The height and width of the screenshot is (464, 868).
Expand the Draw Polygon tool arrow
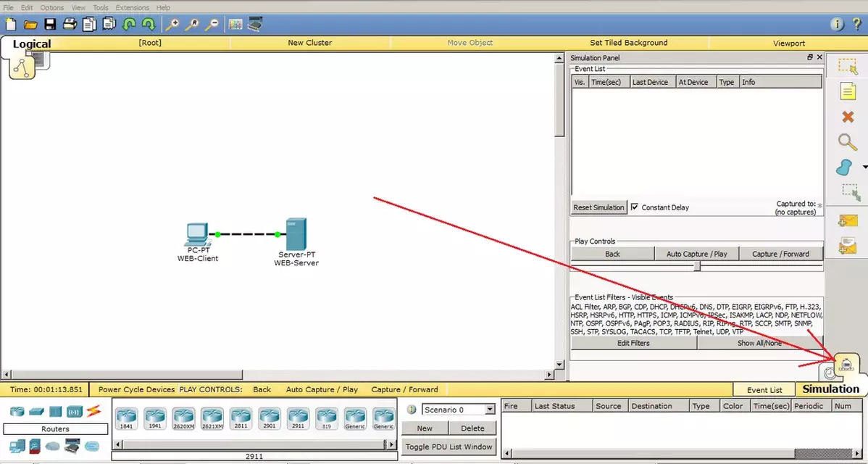pos(864,167)
